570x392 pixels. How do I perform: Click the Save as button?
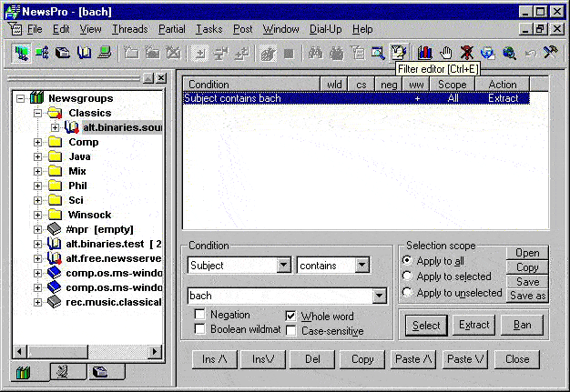tap(527, 296)
